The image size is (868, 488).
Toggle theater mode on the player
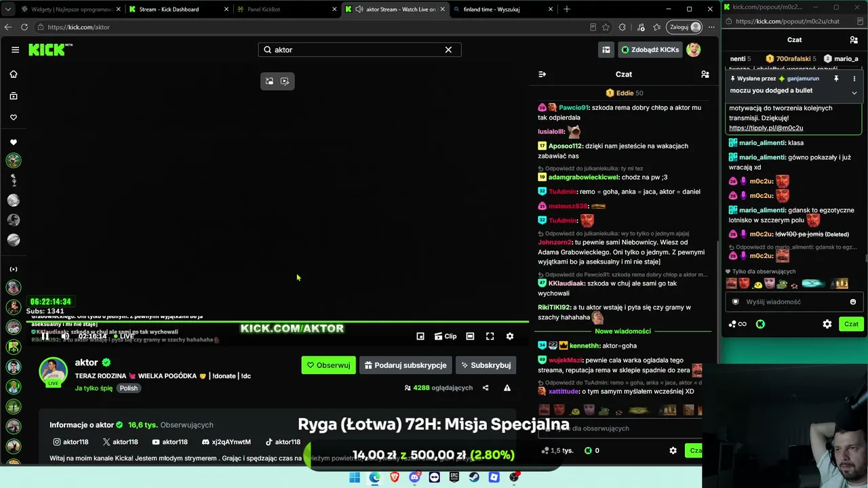click(x=470, y=336)
